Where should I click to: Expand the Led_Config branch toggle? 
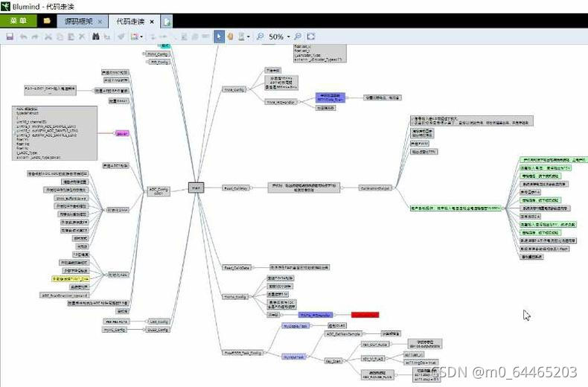click(146, 322)
